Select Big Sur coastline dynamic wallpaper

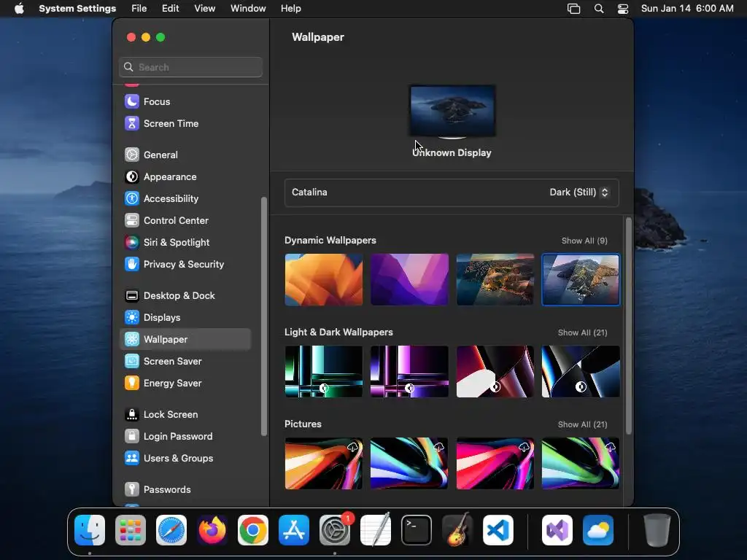[x=495, y=279]
